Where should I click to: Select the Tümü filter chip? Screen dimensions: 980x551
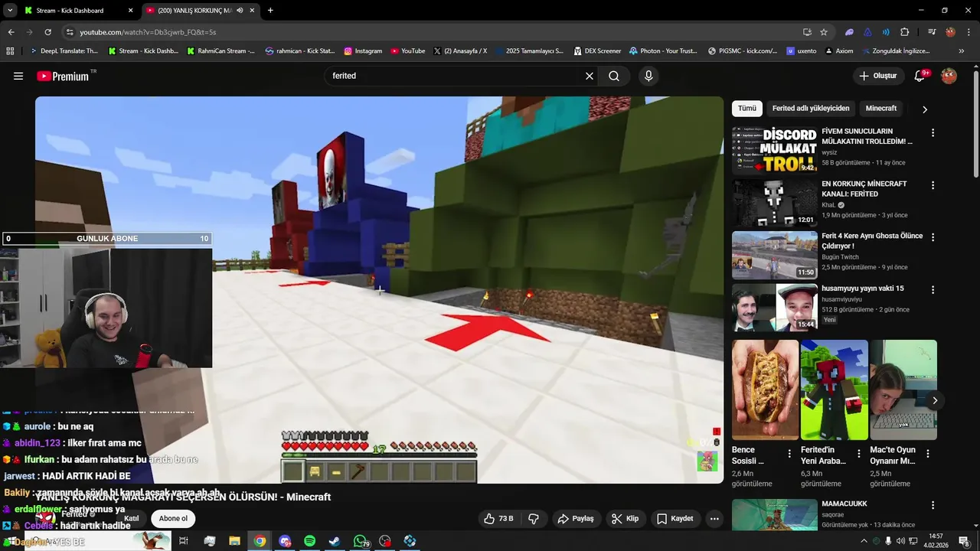pos(746,109)
